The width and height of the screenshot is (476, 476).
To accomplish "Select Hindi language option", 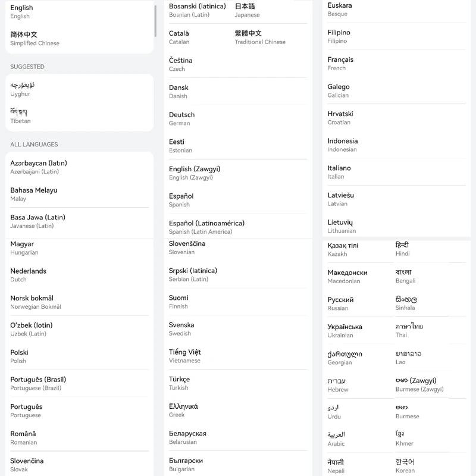I will [x=403, y=249].
